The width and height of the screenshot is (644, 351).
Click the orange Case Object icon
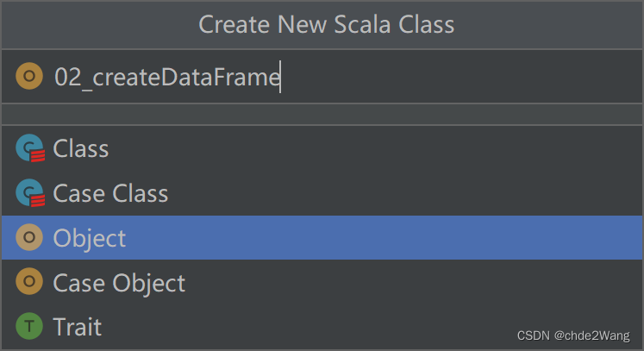(29, 281)
